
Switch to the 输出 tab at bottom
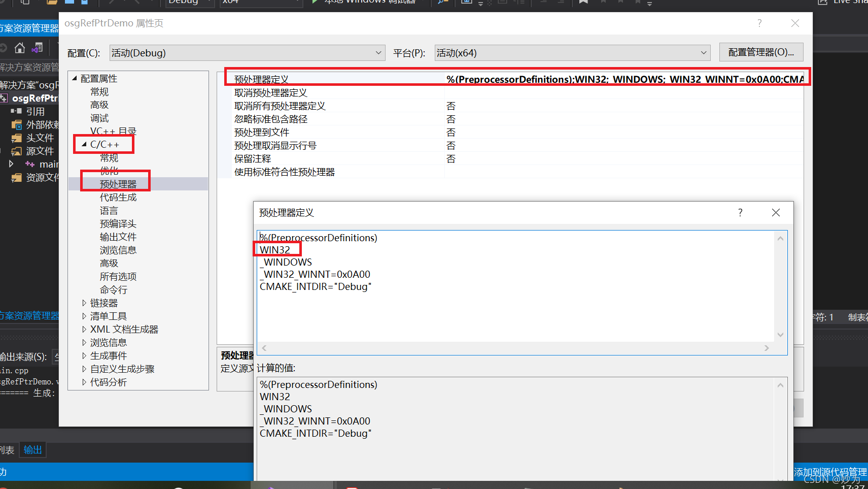(x=32, y=450)
